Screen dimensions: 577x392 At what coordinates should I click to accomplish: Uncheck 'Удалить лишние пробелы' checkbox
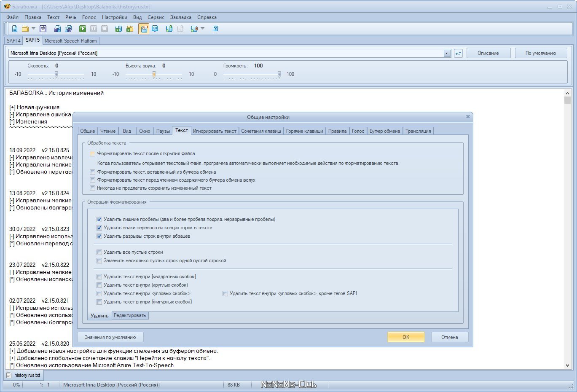point(99,220)
